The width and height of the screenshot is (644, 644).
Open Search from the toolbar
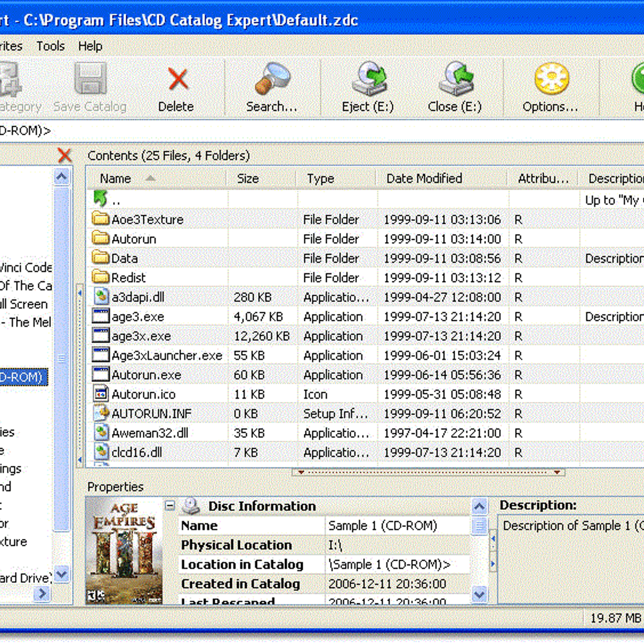273,79
